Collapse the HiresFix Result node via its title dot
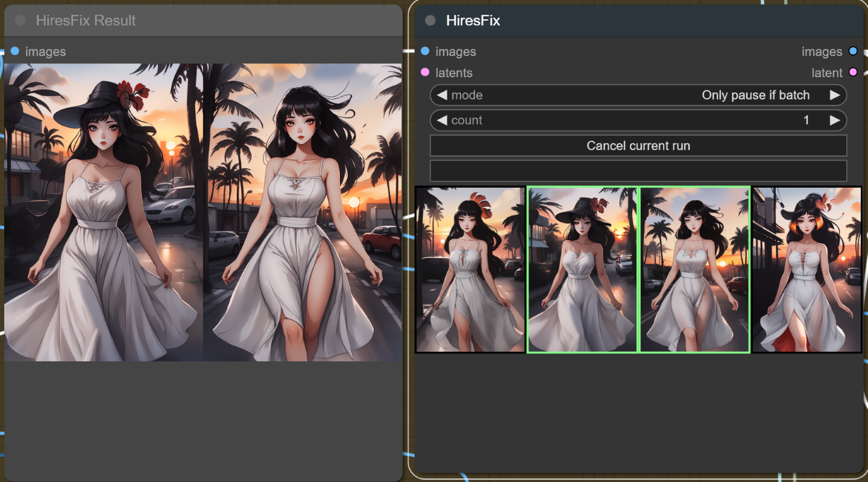Screen dimensions: 868x482 20,21
